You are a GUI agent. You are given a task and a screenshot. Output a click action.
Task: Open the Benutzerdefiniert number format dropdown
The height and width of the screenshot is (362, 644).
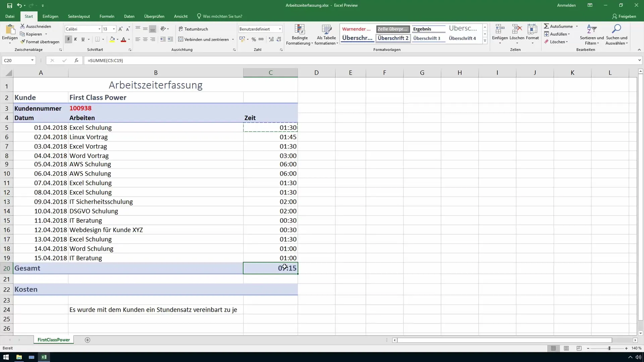pos(280,29)
